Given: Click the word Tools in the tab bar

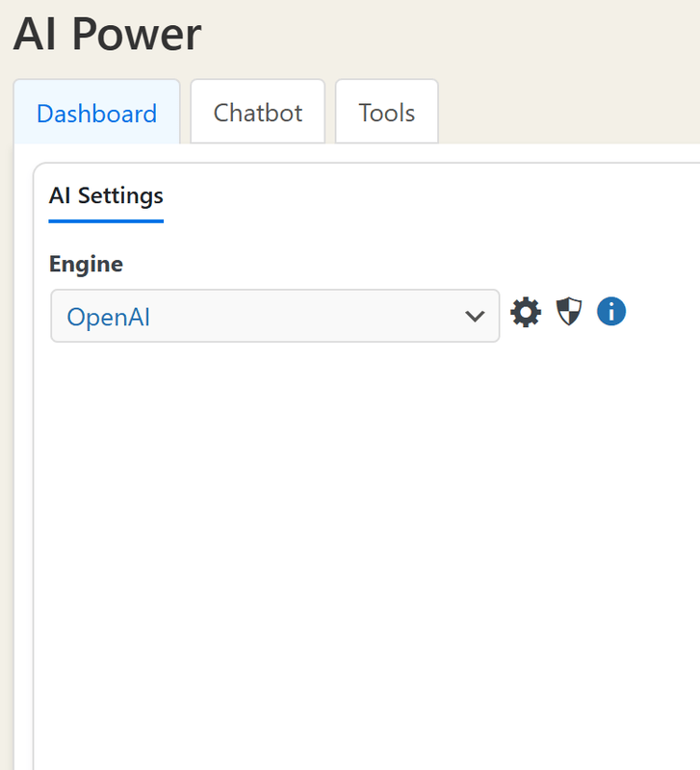Looking at the screenshot, I should tap(386, 113).
